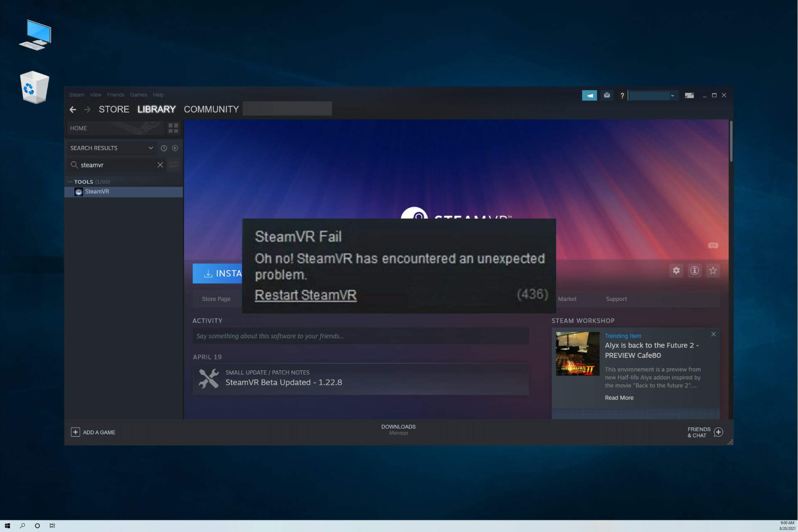Viewport: 798px width, 532px height.
Task: Switch to Big Picture mode icon
Action: tap(689, 96)
